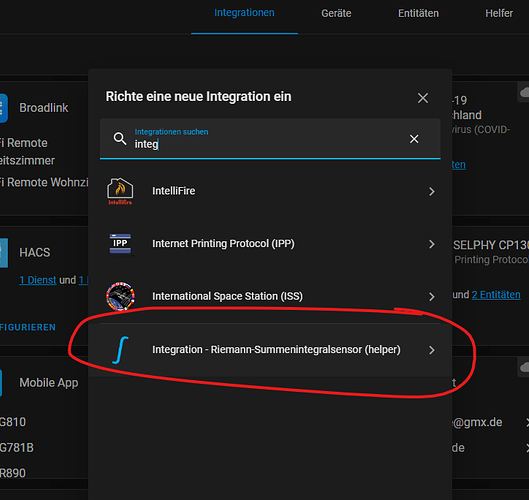Focus the Integrationen suchen field
Image resolution: width=529 pixels, height=500 pixels.
click(270, 138)
